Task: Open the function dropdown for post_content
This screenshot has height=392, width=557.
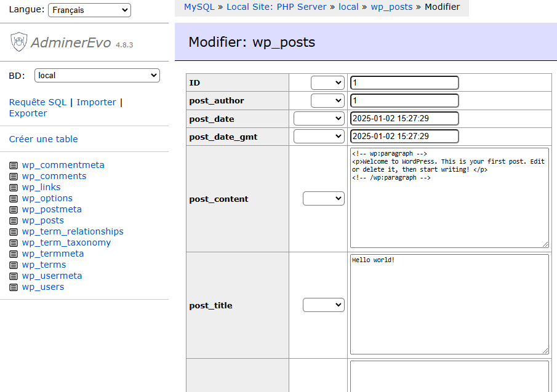Action: [x=323, y=199]
